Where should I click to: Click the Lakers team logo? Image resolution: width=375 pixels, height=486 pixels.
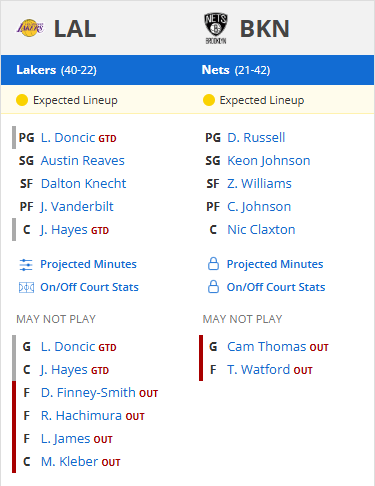(x=30, y=28)
